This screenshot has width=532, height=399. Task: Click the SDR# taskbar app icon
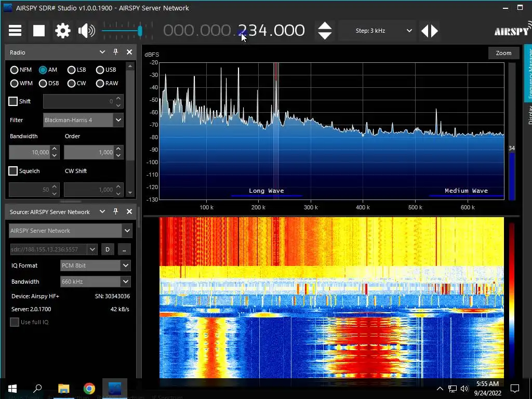click(115, 389)
